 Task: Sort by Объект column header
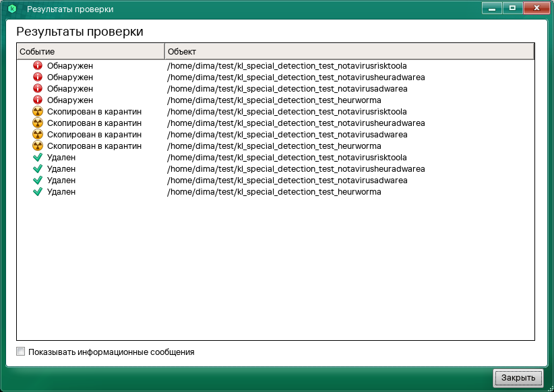[x=349, y=52]
